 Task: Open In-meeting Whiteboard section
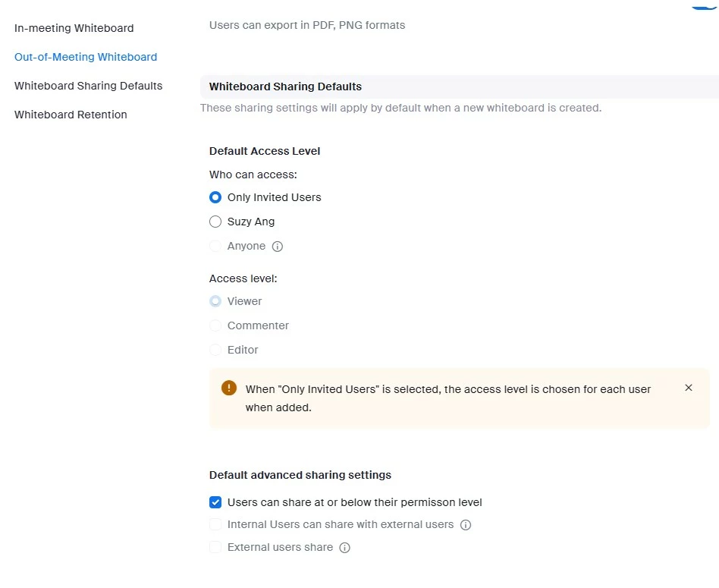74,28
